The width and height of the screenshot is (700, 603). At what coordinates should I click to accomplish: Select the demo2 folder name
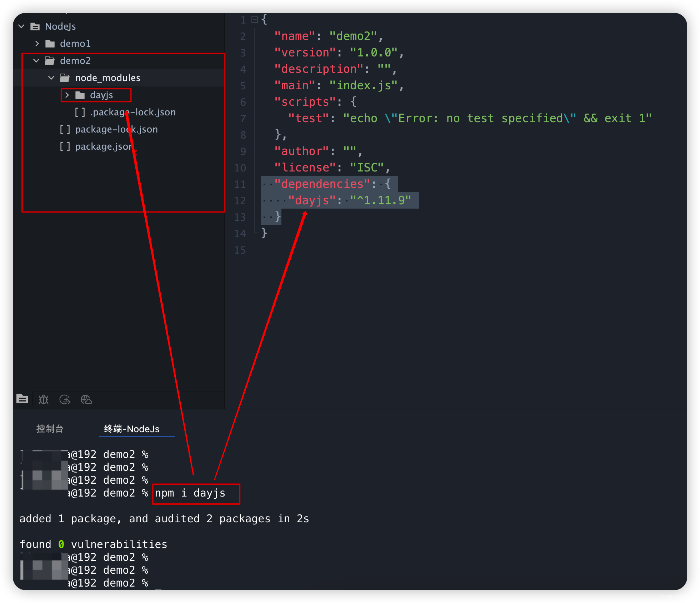tap(75, 61)
